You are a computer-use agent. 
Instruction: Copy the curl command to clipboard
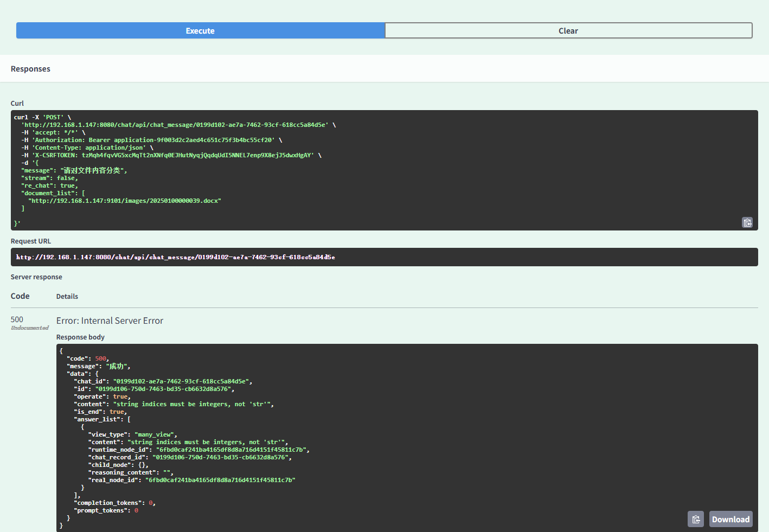tap(747, 222)
